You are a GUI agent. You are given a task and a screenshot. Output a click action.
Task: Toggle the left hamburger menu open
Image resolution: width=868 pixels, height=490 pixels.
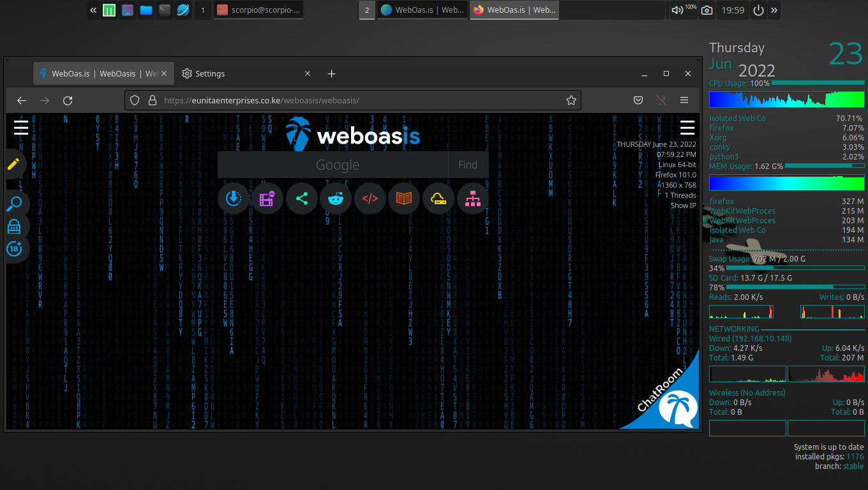pyautogui.click(x=20, y=128)
